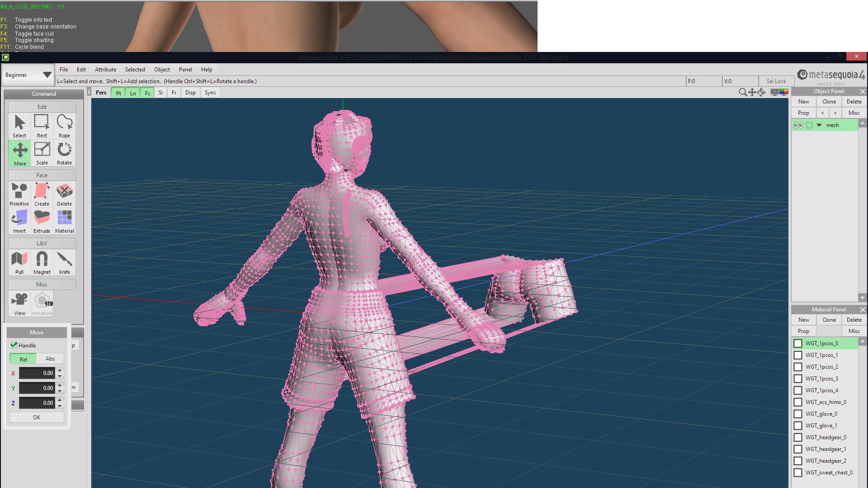Open the View command
Image resolution: width=868 pixels, height=488 pixels.
(19, 304)
